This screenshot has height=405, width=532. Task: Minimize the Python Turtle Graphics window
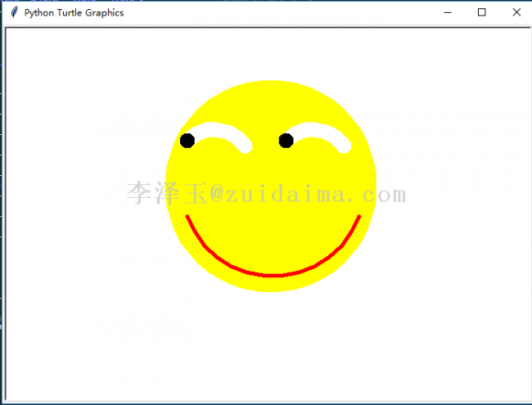pos(448,12)
